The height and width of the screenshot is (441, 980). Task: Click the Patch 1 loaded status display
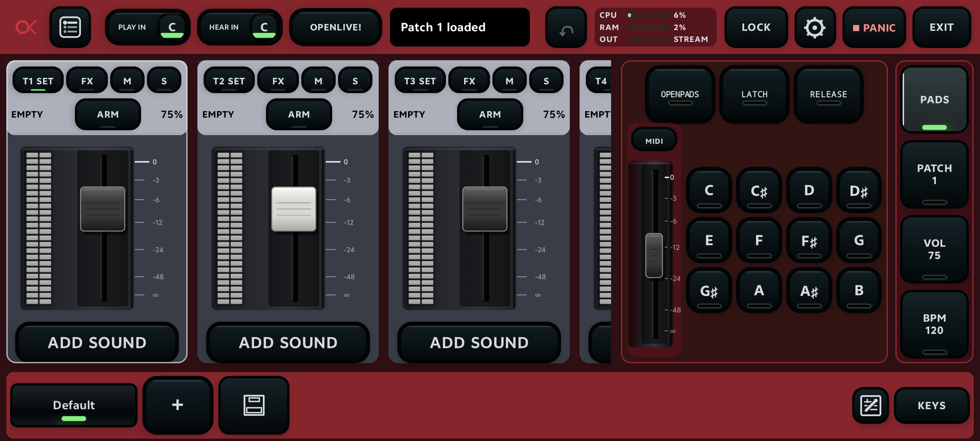click(460, 27)
